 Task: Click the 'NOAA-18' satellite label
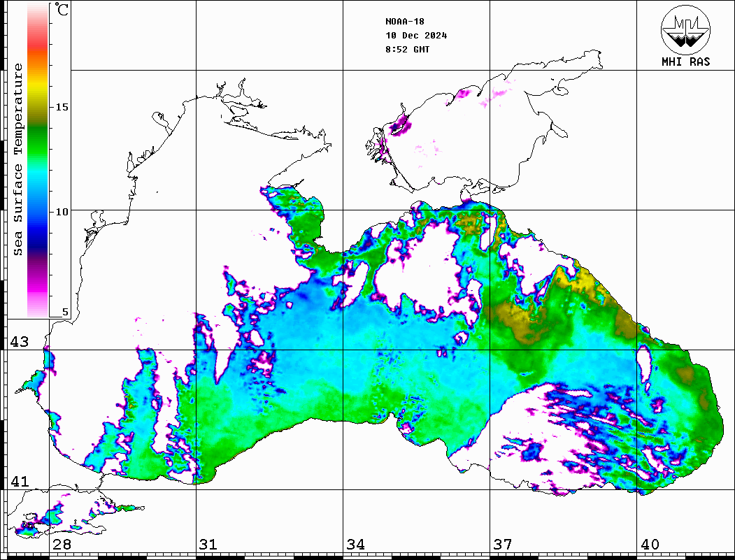pyautogui.click(x=405, y=22)
